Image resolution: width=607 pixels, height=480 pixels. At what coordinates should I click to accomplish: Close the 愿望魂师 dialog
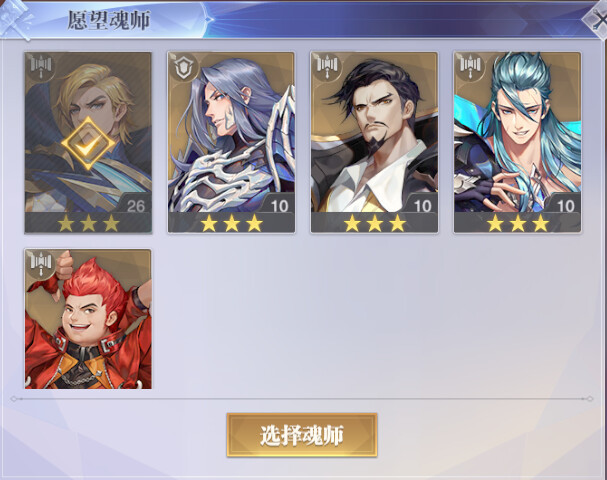click(x=598, y=21)
